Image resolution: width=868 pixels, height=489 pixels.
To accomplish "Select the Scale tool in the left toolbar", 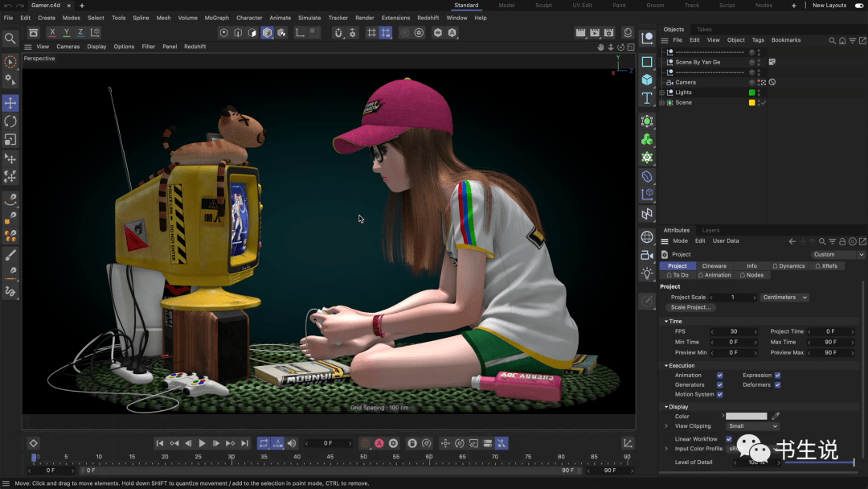I will coord(10,138).
